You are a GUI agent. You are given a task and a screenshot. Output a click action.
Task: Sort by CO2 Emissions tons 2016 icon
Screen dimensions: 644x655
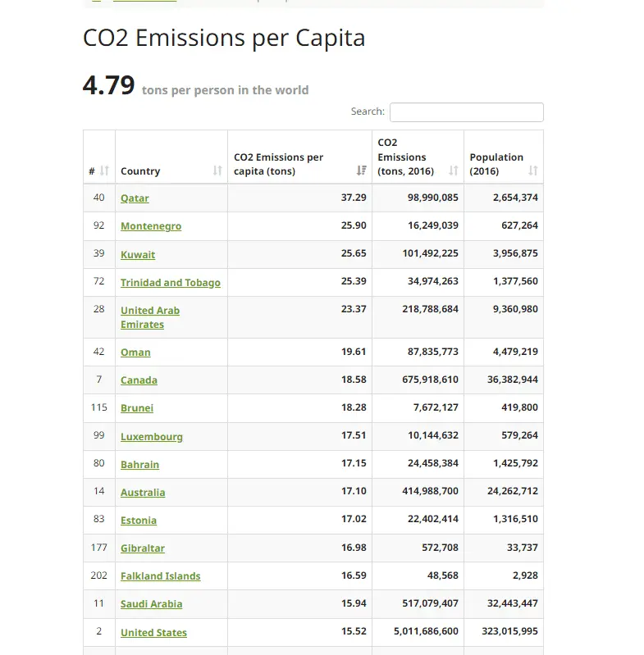point(454,171)
